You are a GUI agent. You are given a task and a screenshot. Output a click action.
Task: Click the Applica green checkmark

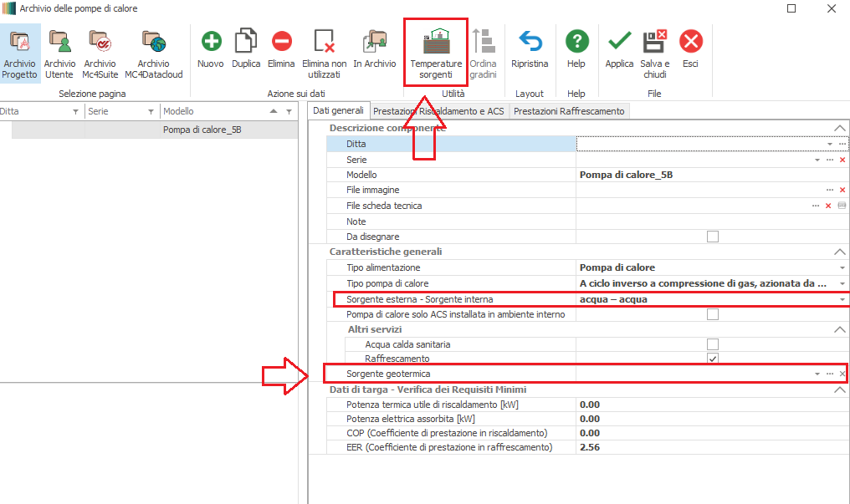[619, 42]
